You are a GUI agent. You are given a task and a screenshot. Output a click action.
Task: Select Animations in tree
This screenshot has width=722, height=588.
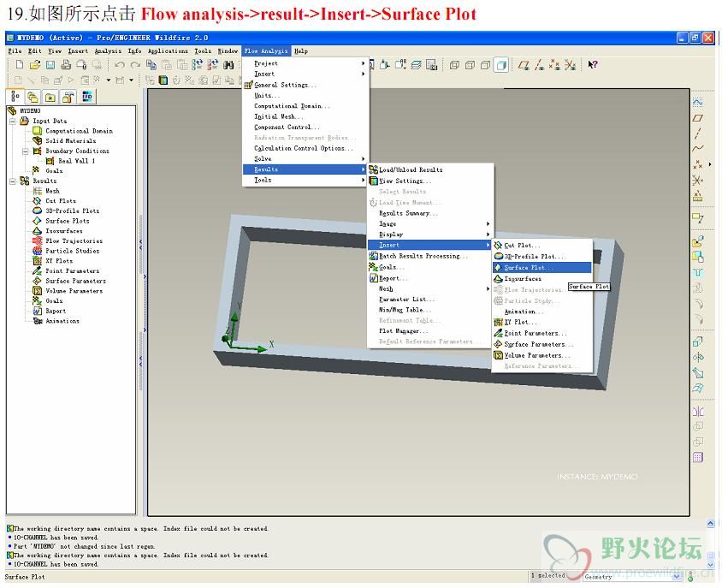(62, 321)
